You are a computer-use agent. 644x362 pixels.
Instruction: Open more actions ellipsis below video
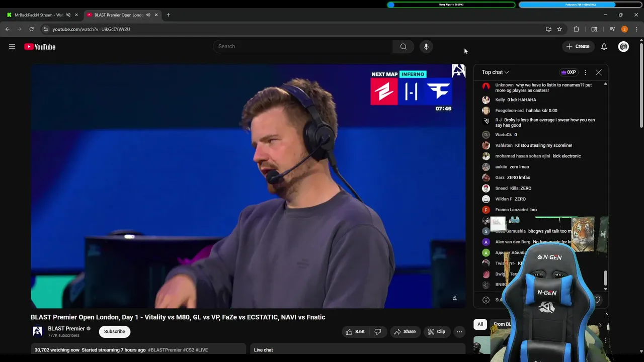click(x=459, y=332)
